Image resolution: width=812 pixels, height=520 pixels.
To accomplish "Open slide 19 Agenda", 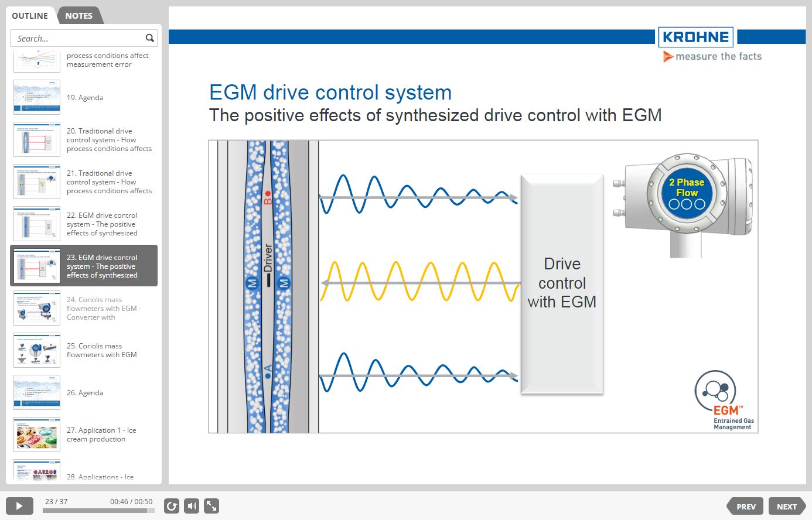I will coord(84,97).
